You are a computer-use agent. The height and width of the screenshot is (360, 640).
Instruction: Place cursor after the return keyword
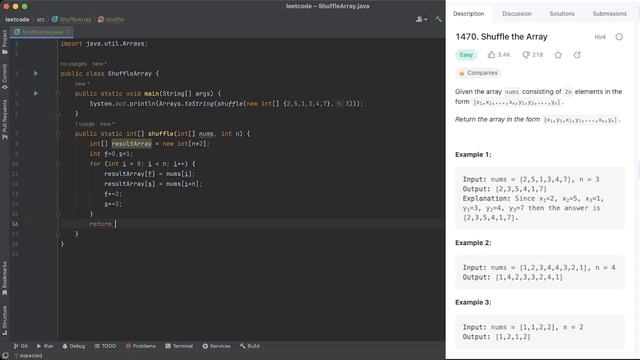[x=116, y=224]
